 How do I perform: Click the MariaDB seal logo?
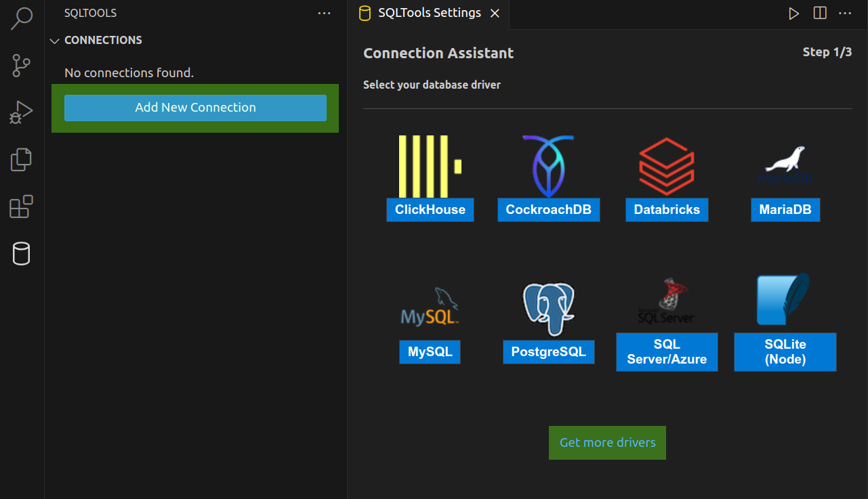(785, 166)
